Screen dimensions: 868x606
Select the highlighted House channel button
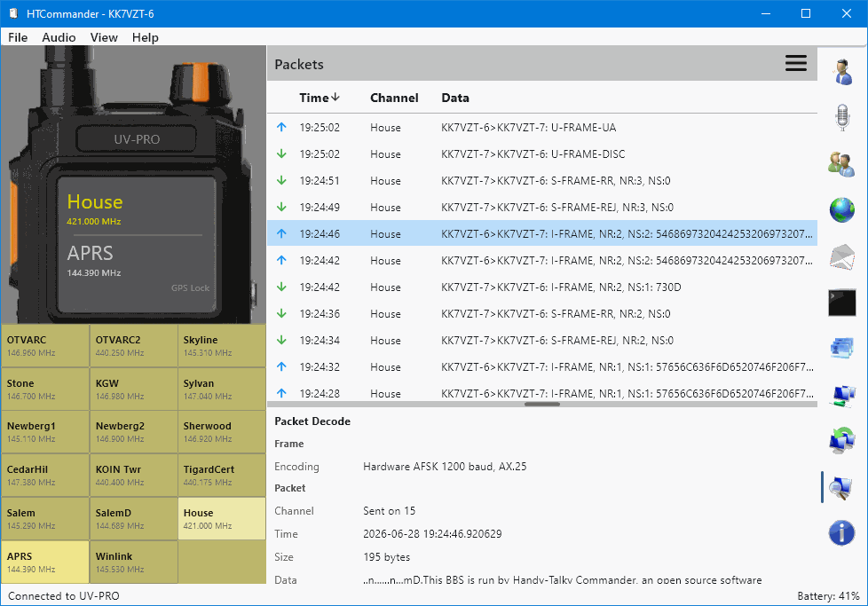coord(222,518)
